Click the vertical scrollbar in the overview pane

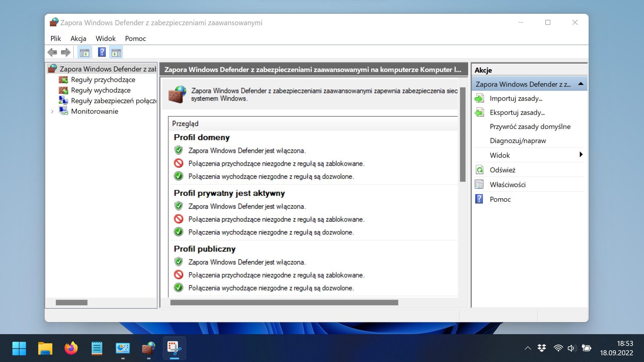point(463,134)
